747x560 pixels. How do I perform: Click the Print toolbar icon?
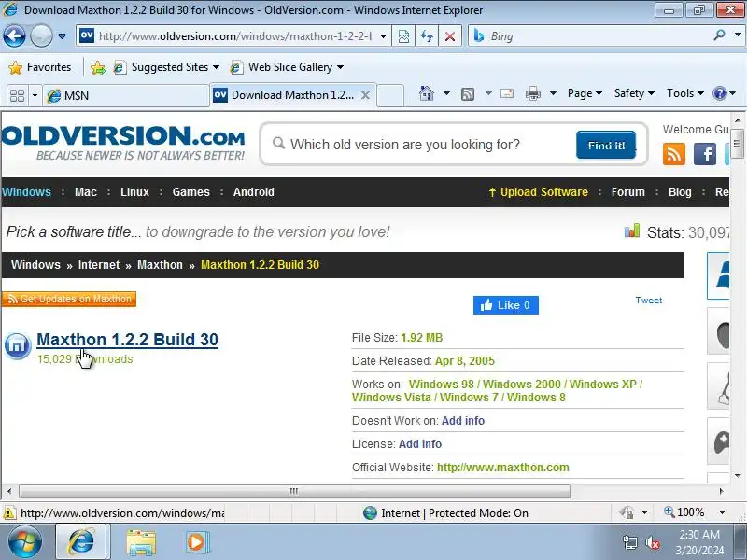[532, 94]
